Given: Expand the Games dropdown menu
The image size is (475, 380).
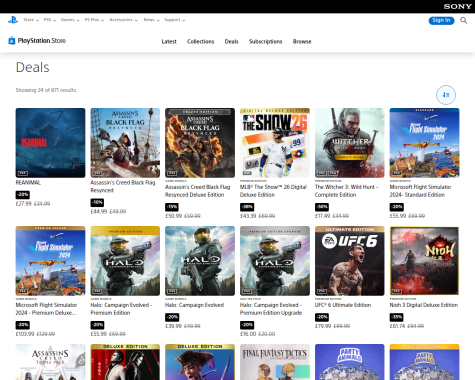Looking at the screenshot, I should coord(70,20).
